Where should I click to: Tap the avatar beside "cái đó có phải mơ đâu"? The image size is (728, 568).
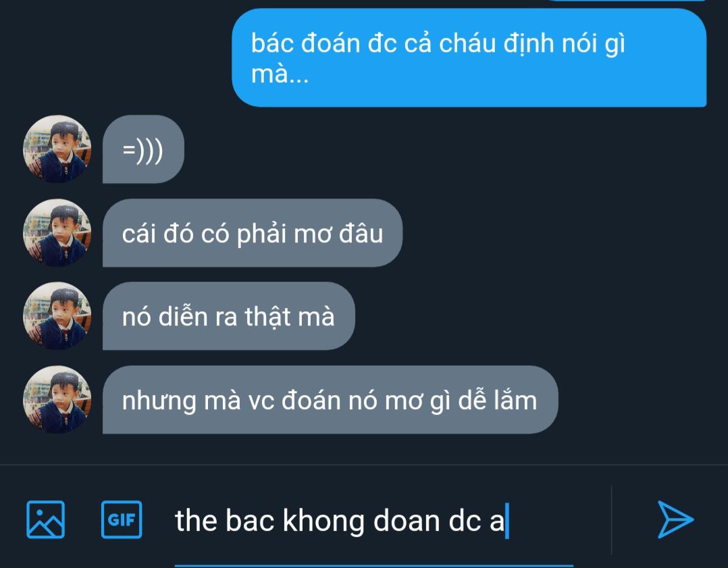(x=57, y=233)
